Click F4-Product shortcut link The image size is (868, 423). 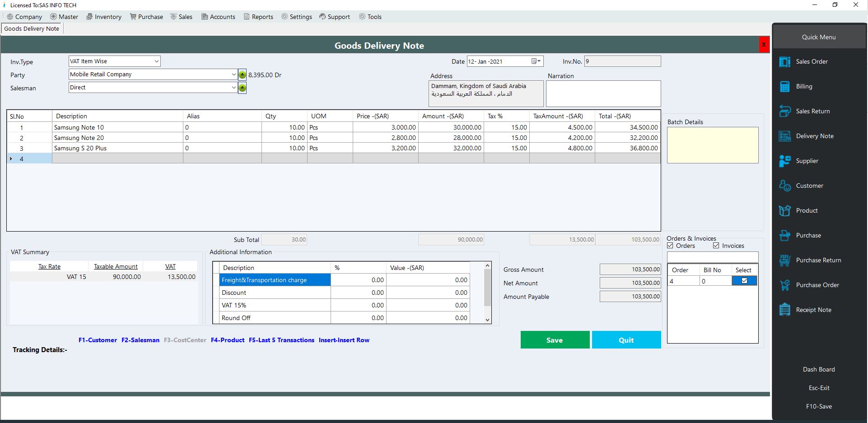click(x=228, y=340)
